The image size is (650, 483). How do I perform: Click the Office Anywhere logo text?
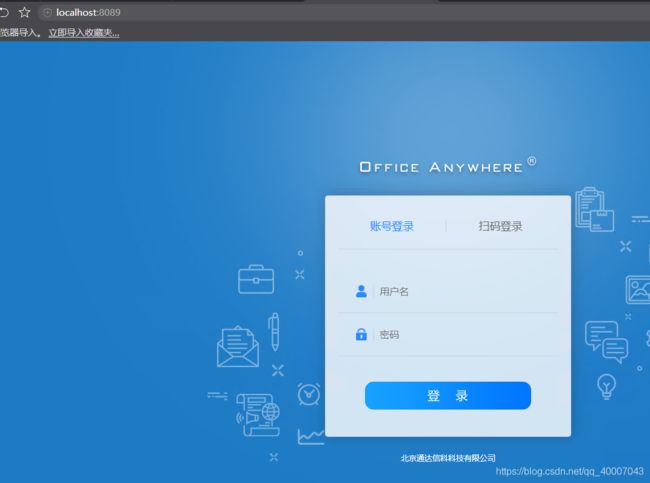coord(448,166)
